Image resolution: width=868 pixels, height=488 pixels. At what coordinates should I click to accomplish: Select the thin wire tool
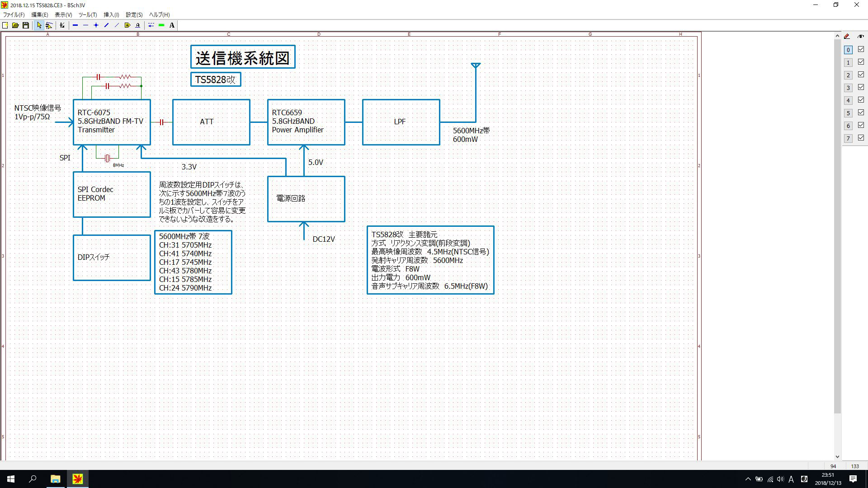click(x=85, y=25)
